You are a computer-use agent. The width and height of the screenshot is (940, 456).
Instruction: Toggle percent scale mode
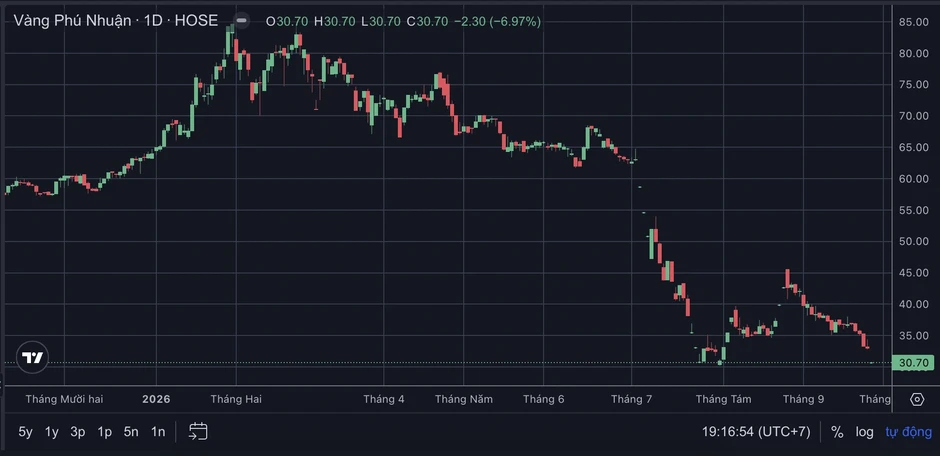tap(837, 432)
